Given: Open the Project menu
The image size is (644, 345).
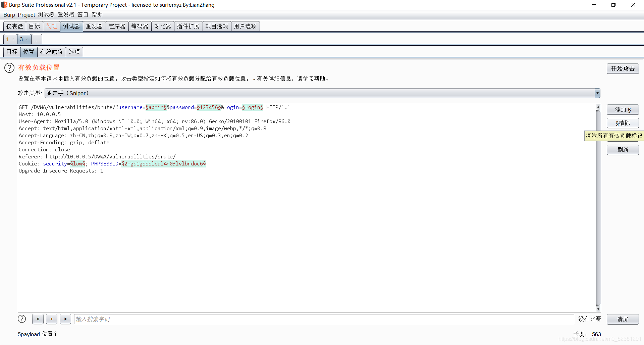Looking at the screenshot, I should (x=26, y=15).
